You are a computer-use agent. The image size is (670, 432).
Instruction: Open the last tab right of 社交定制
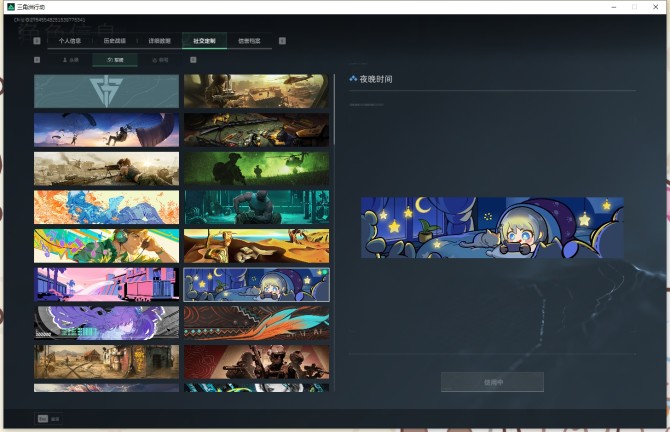coord(249,41)
